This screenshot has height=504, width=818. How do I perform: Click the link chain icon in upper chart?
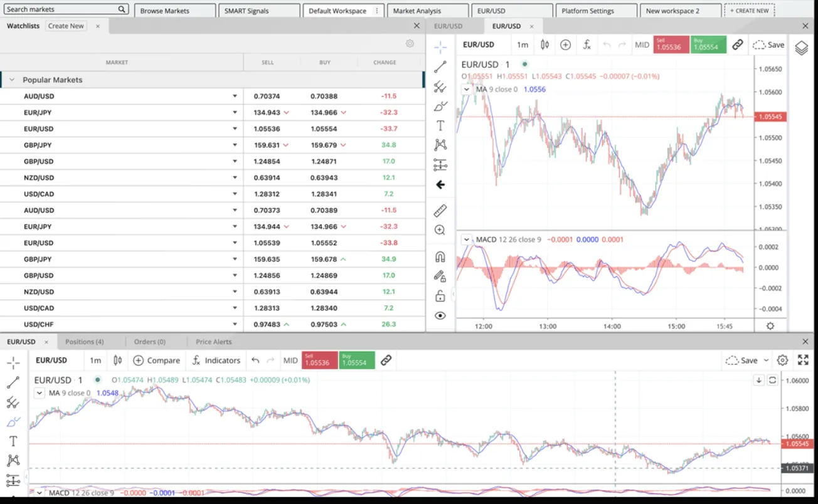click(x=738, y=45)
